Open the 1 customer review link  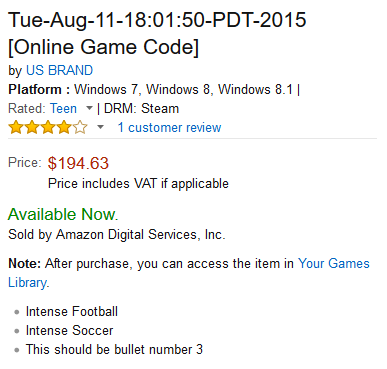[x=169, y=128]
